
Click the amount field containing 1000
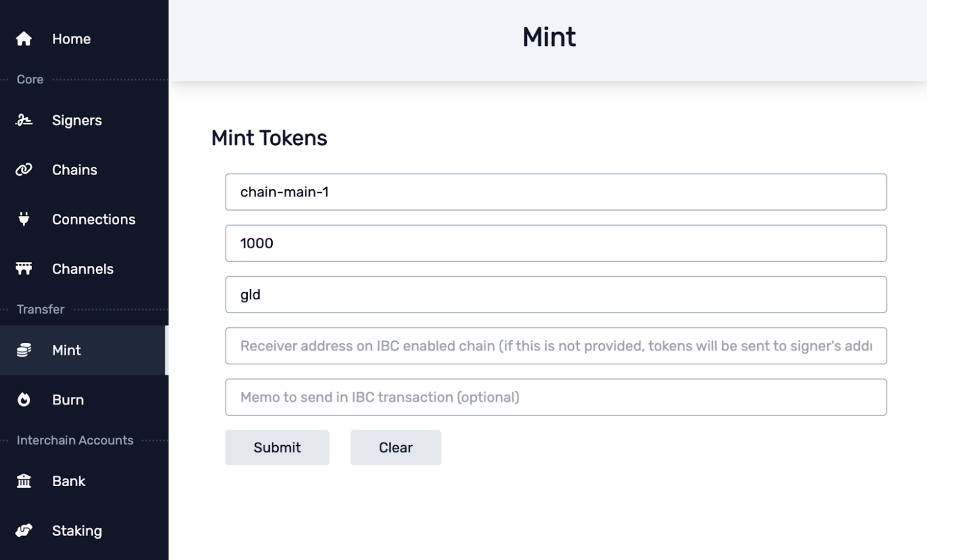[555, 243]
